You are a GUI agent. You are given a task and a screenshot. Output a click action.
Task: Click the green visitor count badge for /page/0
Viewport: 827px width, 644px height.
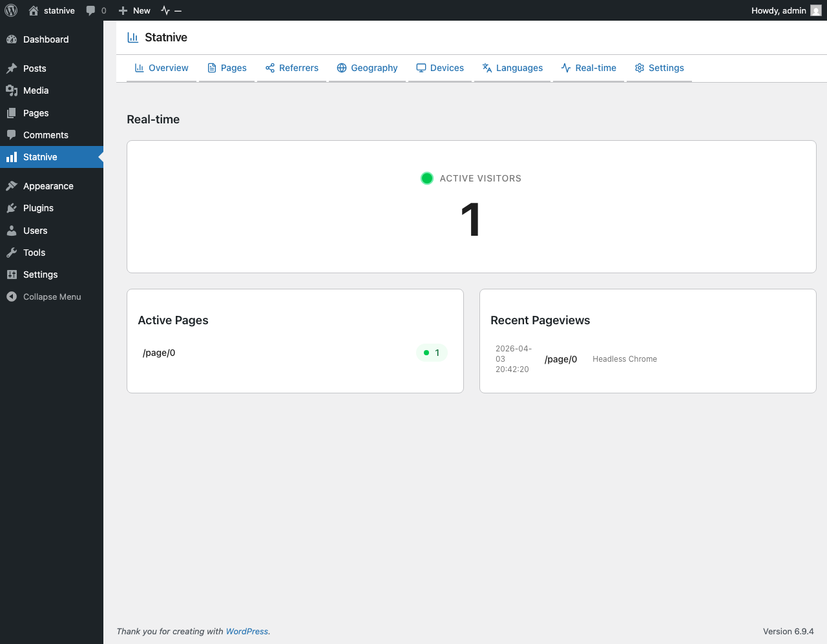click(x=432, y=353)
